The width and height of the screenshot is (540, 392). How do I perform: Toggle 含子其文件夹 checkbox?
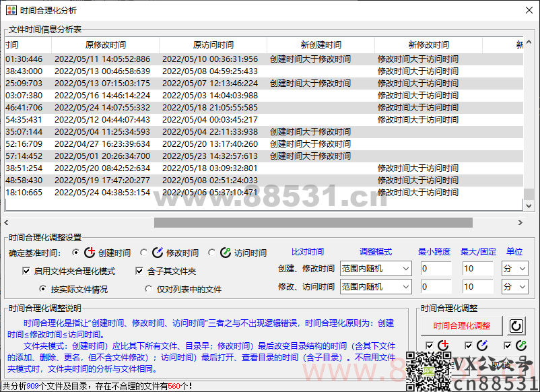pyautogui.click(x=139, y=271)
